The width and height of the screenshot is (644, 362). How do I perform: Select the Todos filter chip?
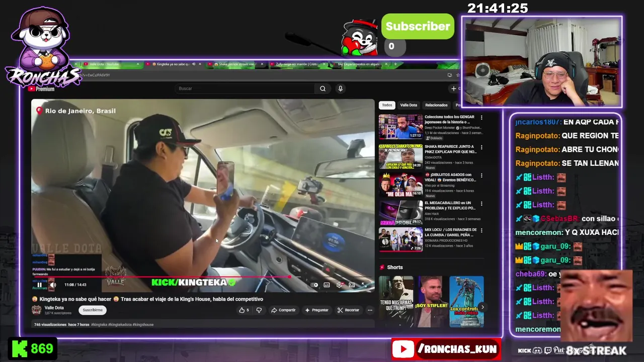click(x=387, y=105)
